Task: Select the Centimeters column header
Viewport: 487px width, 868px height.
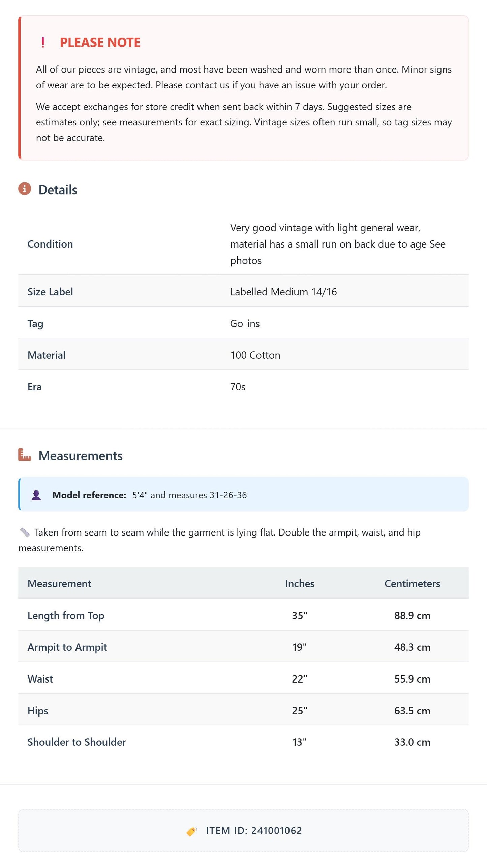Action: (x=412, y=584)
